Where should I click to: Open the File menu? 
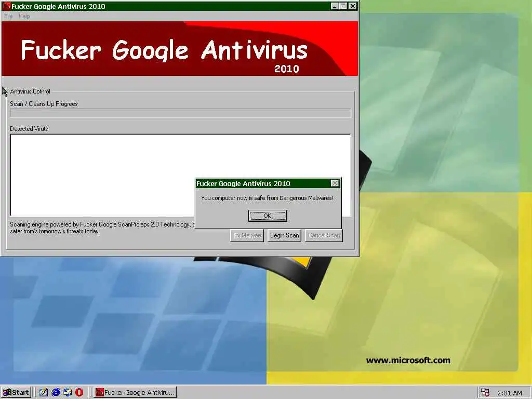click(x=8, y=16)
